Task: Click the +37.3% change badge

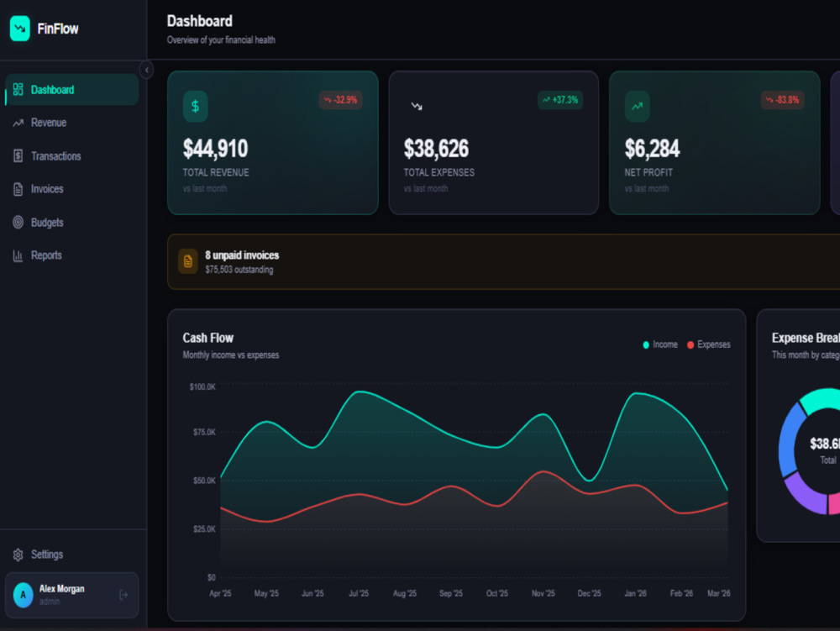Action: pyautogui.click(x=560, y=100)
